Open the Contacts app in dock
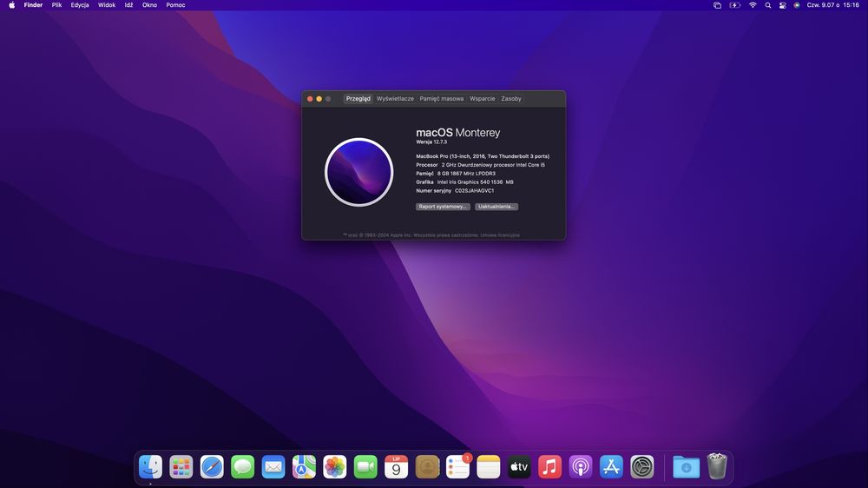This screenshot has height=488, width=868. coord(427,467)
